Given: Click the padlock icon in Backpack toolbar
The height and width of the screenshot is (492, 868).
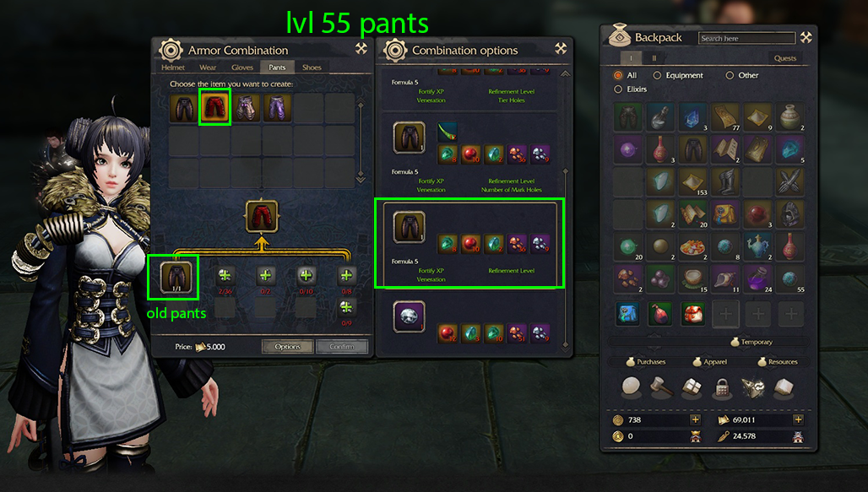Looking at the screenshot, I should tap(721, 388).
